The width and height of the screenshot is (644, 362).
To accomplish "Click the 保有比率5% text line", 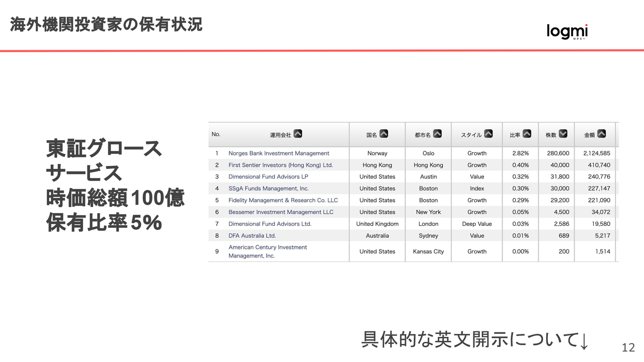I will coord(104,223).
